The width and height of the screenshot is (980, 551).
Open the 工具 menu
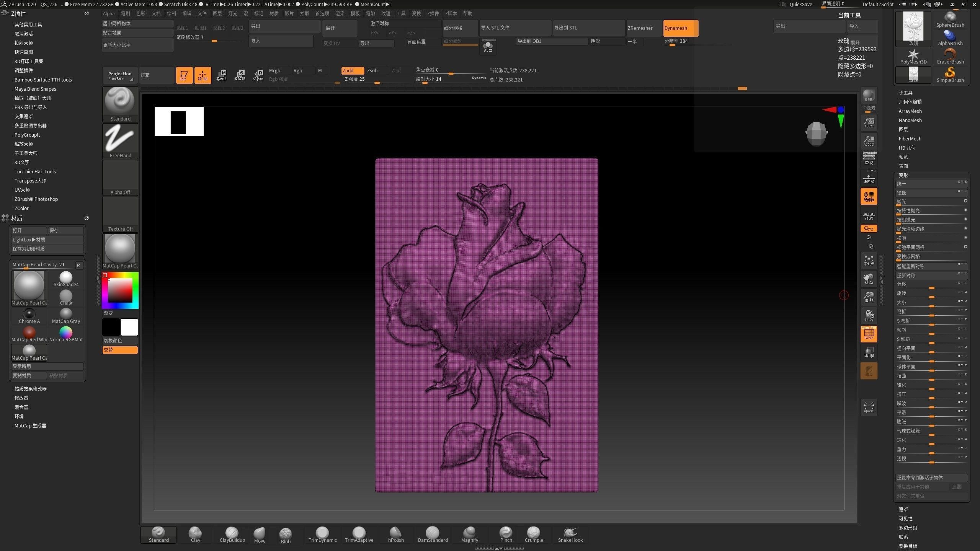(401, 13)
